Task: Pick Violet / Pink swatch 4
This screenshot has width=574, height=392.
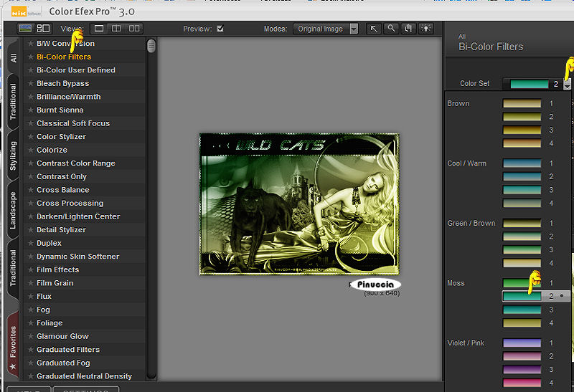Action: click(x=522, y=383)
